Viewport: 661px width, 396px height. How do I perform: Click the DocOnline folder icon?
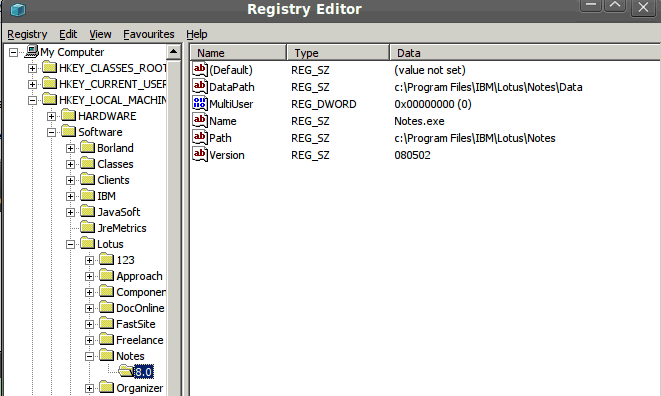107,308
